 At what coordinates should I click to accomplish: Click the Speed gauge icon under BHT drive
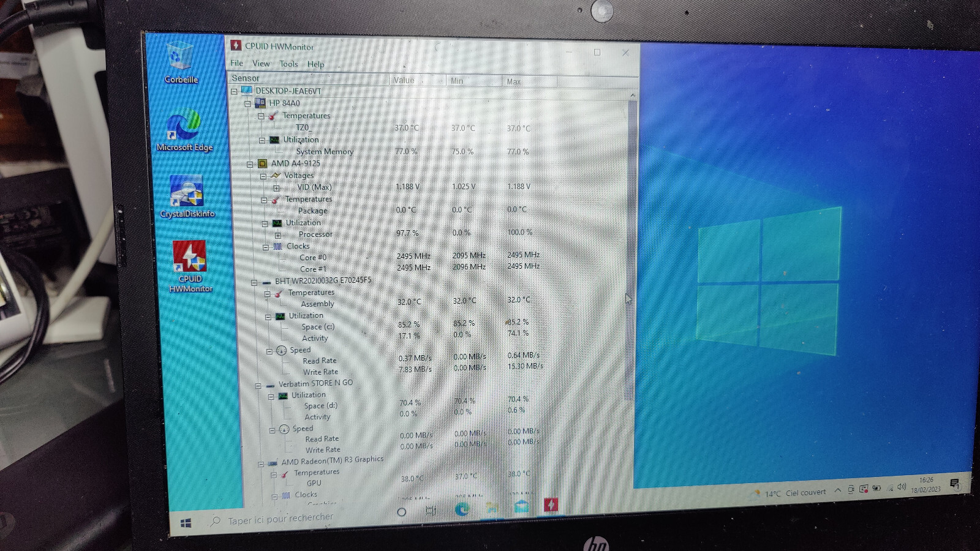[x=281, y=350]
